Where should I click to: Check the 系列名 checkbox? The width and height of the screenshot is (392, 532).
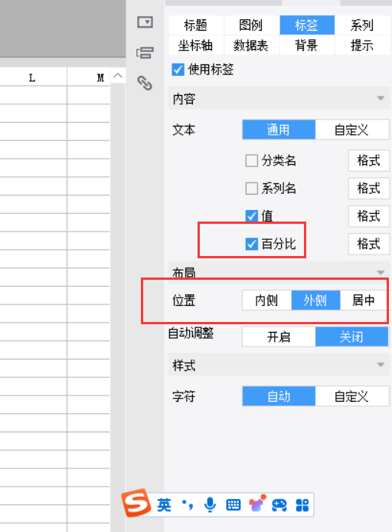click(251, 189)
